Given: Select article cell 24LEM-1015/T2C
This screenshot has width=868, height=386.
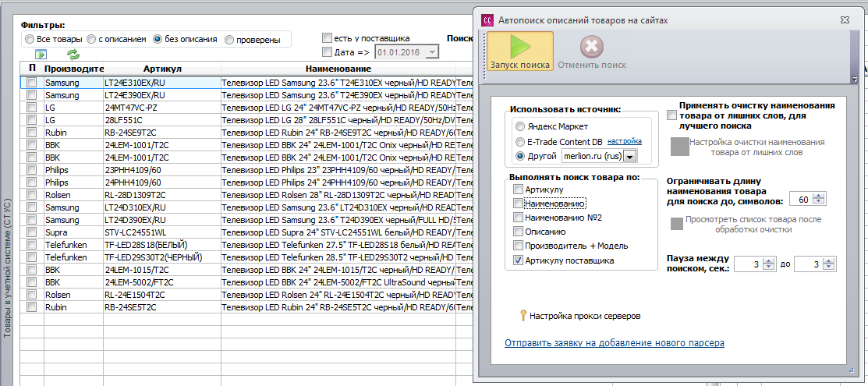Looking at the screenshot, I should click(x=162, y=270).
